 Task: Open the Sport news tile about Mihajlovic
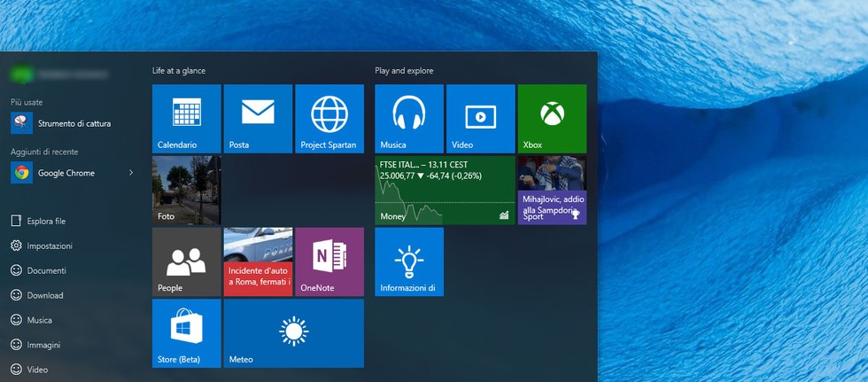pos(552,190)
